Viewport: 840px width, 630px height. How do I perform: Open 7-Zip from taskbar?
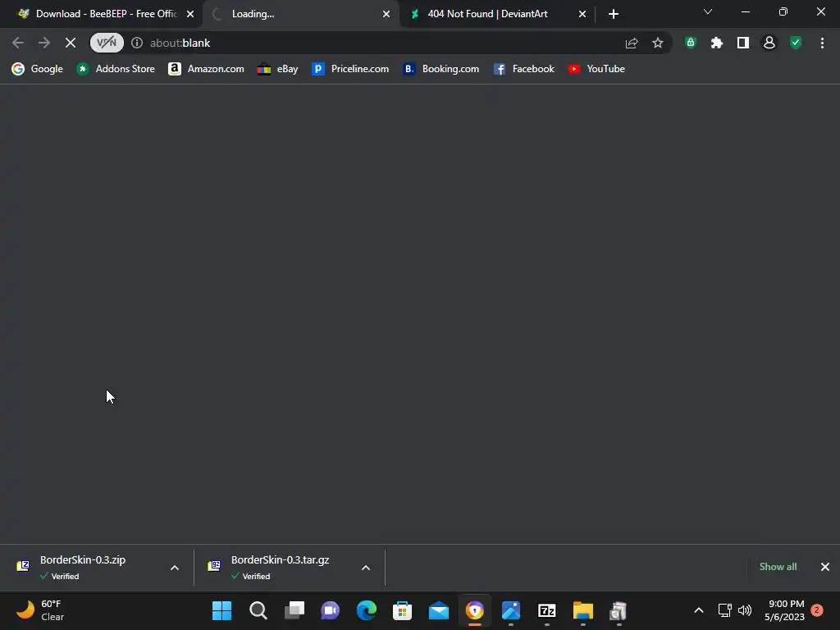click(x=547, y=610)
